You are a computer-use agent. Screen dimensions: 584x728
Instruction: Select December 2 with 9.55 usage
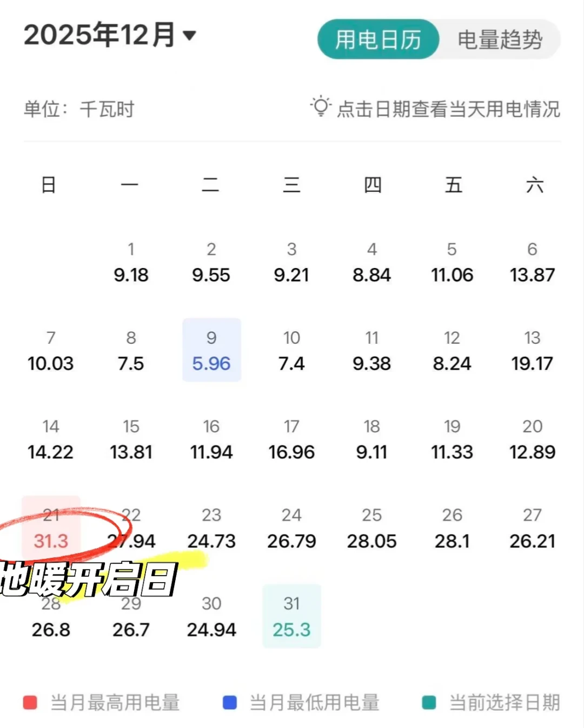pos(211,262)
